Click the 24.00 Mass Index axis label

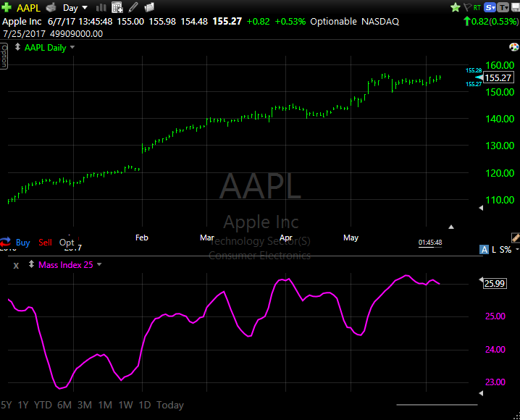point(495,349)
